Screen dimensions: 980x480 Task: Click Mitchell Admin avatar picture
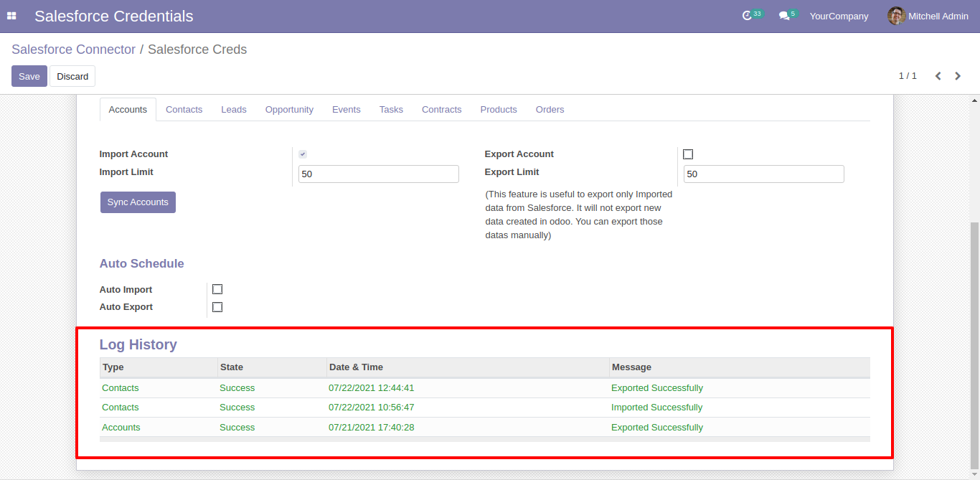pyautogui.click(x=896, y=16)
